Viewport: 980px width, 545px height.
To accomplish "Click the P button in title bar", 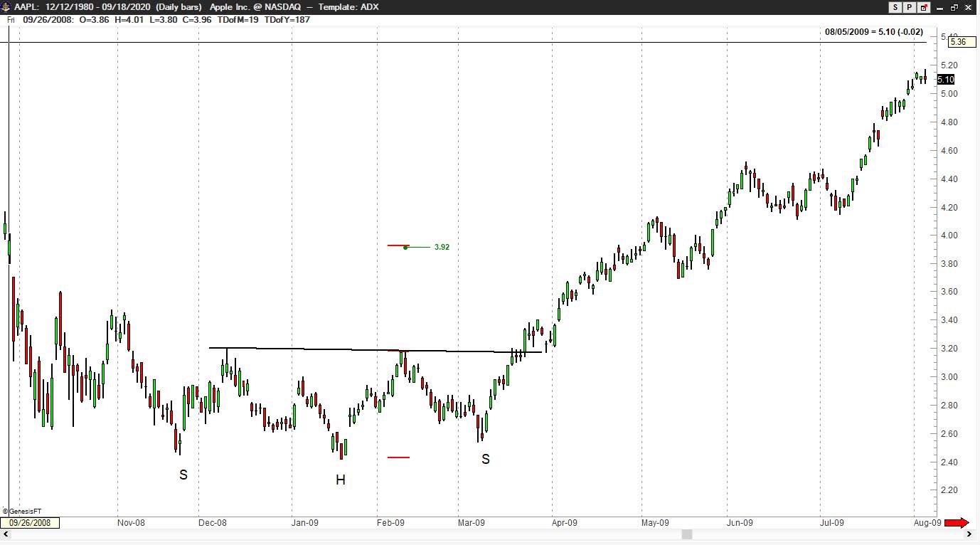I will point(910,7).
